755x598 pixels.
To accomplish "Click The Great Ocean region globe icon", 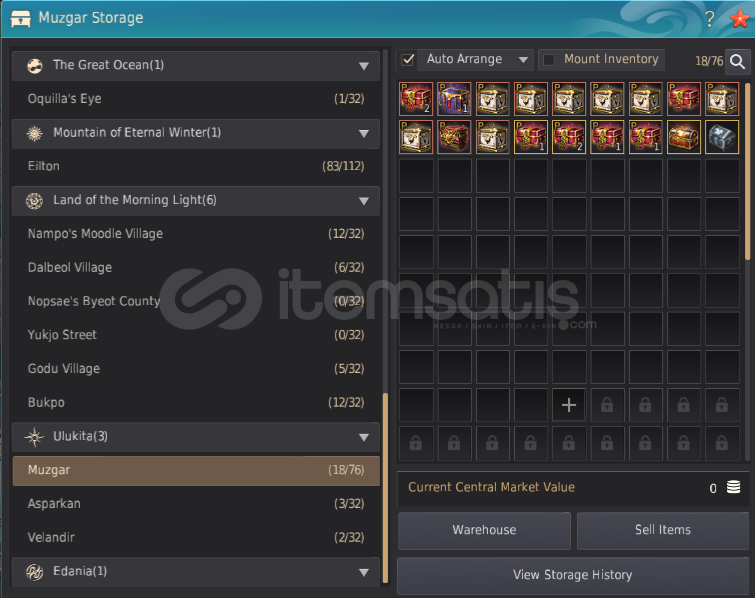I will click(35, 65).
